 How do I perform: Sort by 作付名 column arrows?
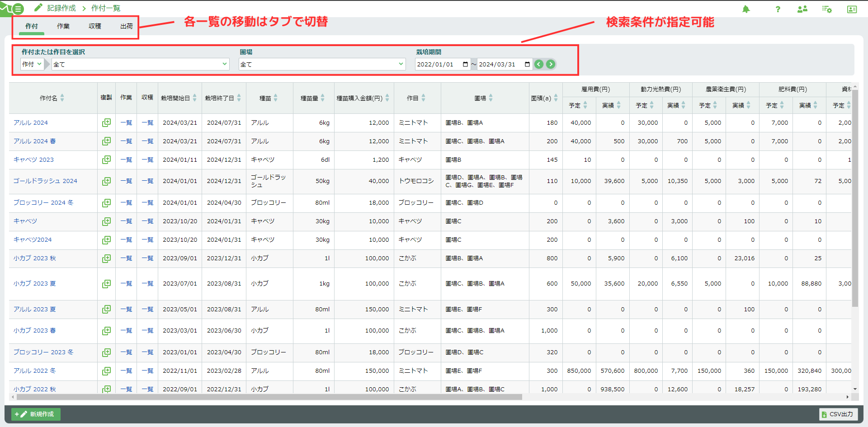62,98
